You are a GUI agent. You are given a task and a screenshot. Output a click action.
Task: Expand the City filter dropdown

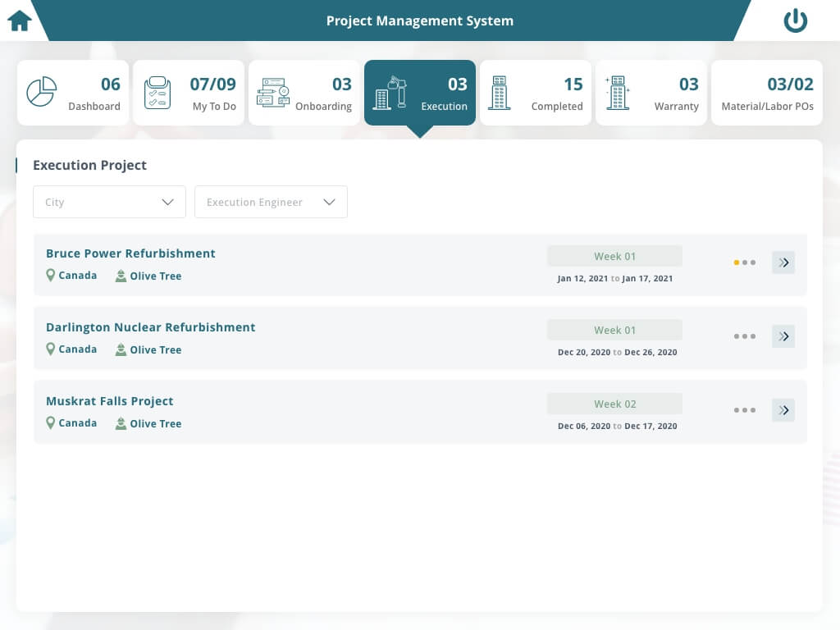(109, 202)
